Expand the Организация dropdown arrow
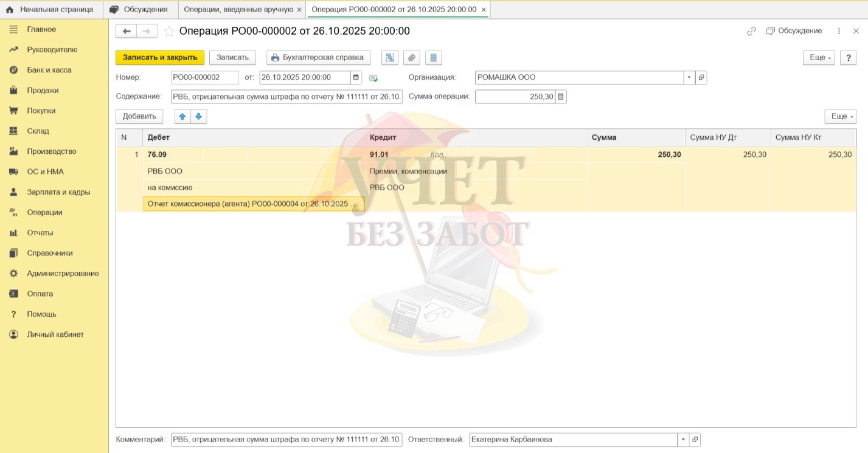The height and width of the screenshot is (453, 868). coord(689,78)
